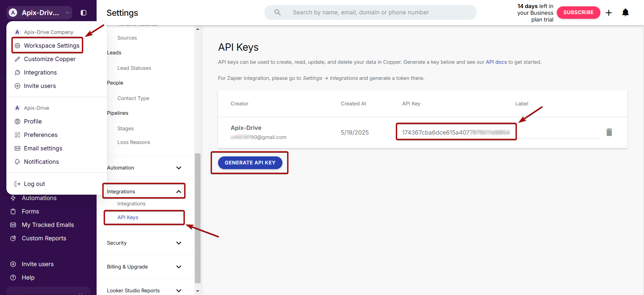The image size is (644, 295).
Task: Open Automations in left sidebar
Action: click(39, 198)
